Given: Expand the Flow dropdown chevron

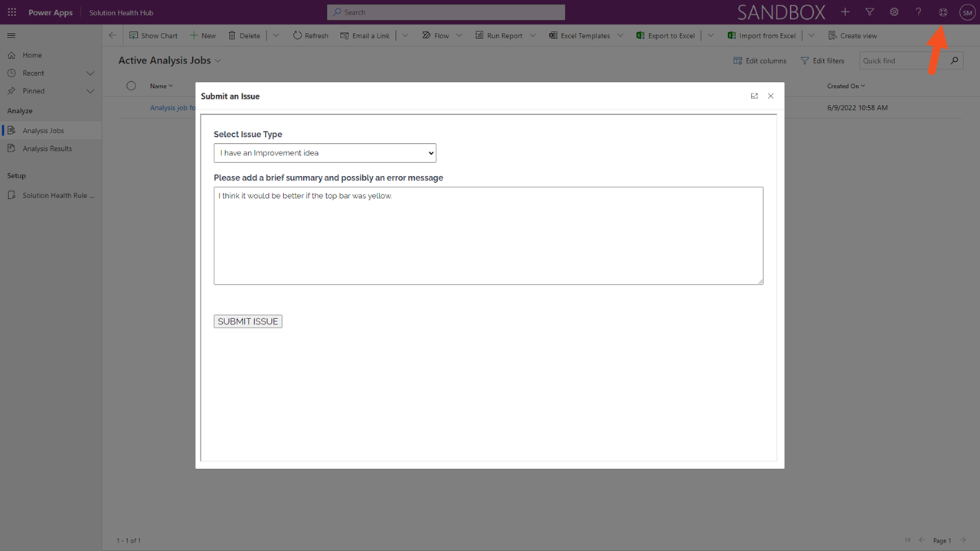Looking at the screenshot, I should click(x=459, y=35).
